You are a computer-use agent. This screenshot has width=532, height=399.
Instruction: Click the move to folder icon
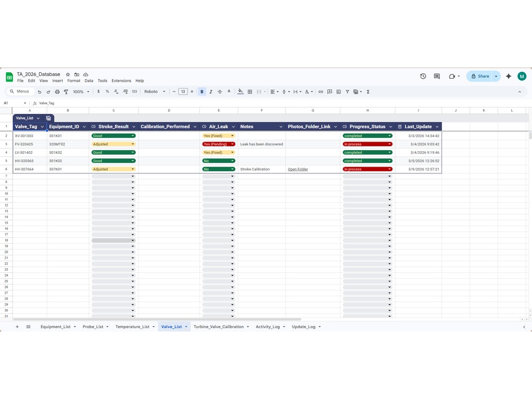click(77, 74)
